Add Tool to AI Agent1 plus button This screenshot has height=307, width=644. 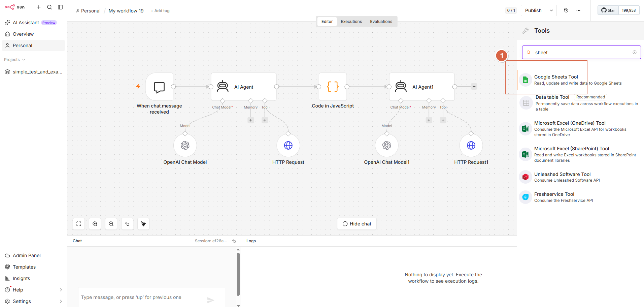point(443,120)
